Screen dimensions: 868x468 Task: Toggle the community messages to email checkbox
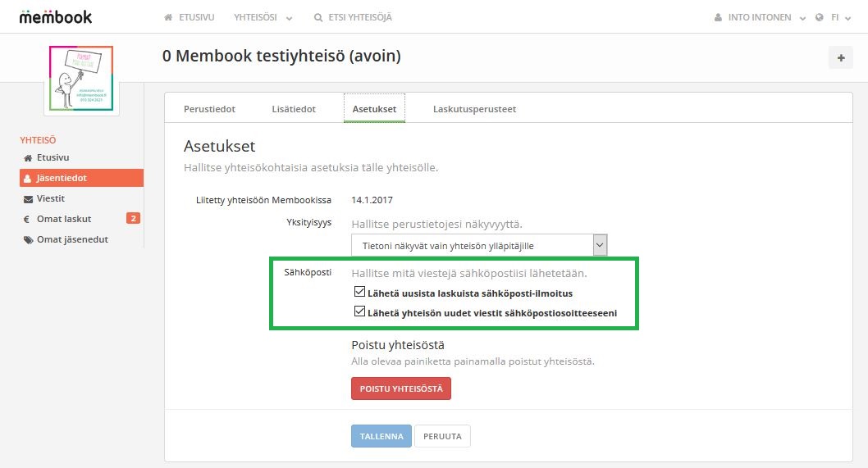[359, 312]
